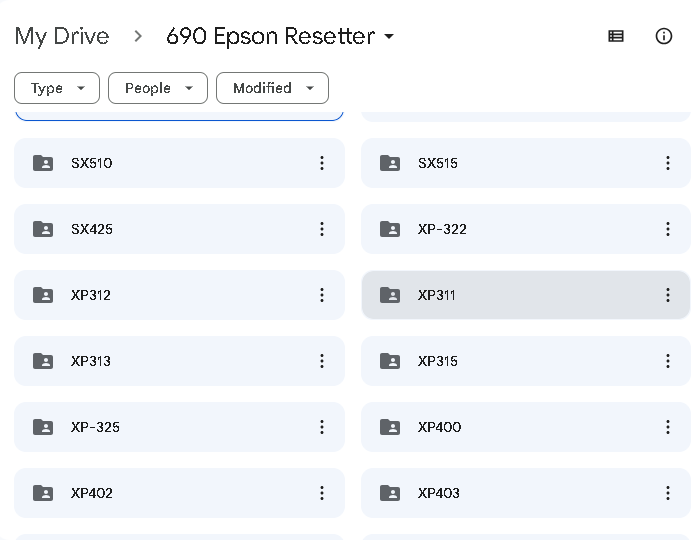The width and height of the screenshot is (694, 540).
Task: Select the XP315 folder name
Action: pos(438,361)
